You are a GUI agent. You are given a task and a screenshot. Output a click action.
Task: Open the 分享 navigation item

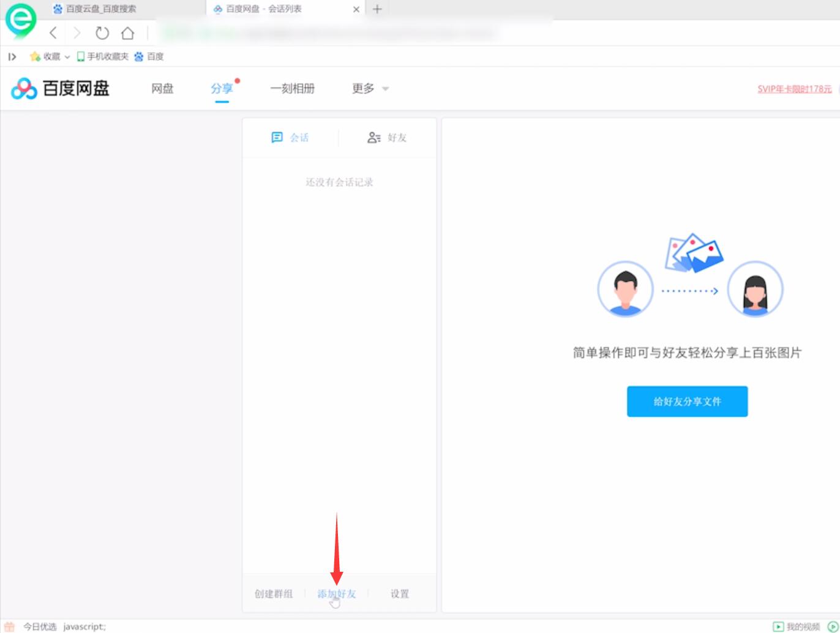tap(222, 89)
